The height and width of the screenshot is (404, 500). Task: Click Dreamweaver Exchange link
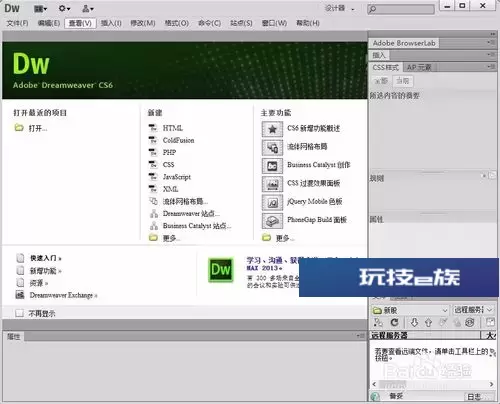click(x=63, y=295)
